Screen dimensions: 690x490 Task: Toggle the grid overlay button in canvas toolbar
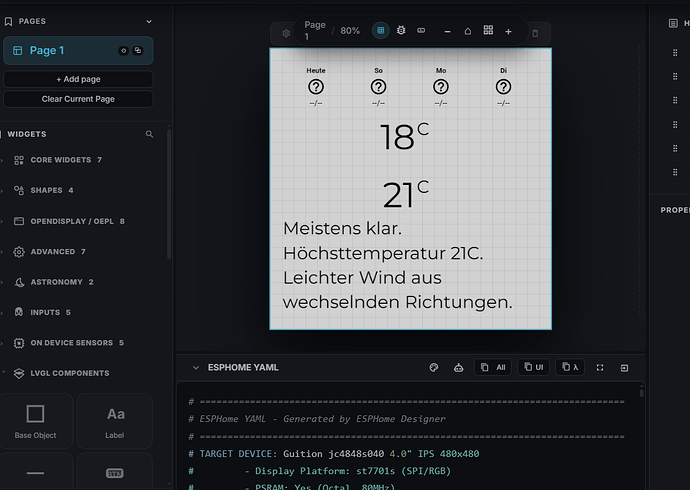click(381, 30)
